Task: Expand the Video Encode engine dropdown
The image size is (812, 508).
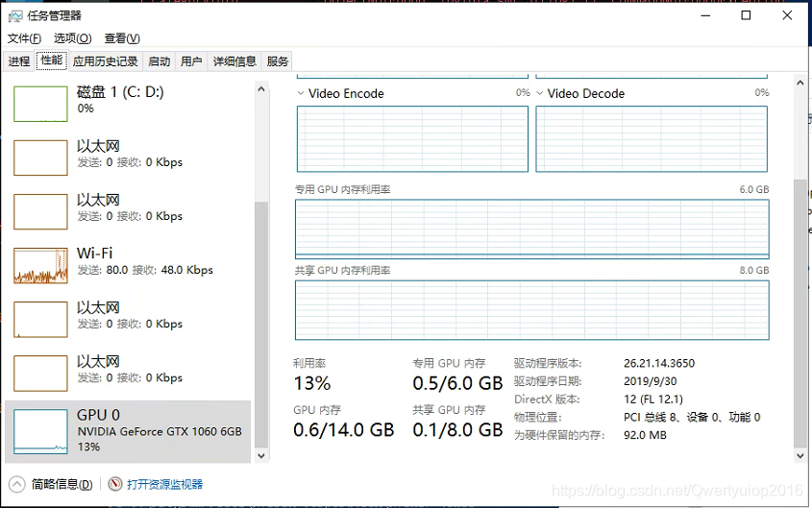Action: pos(301,93)
